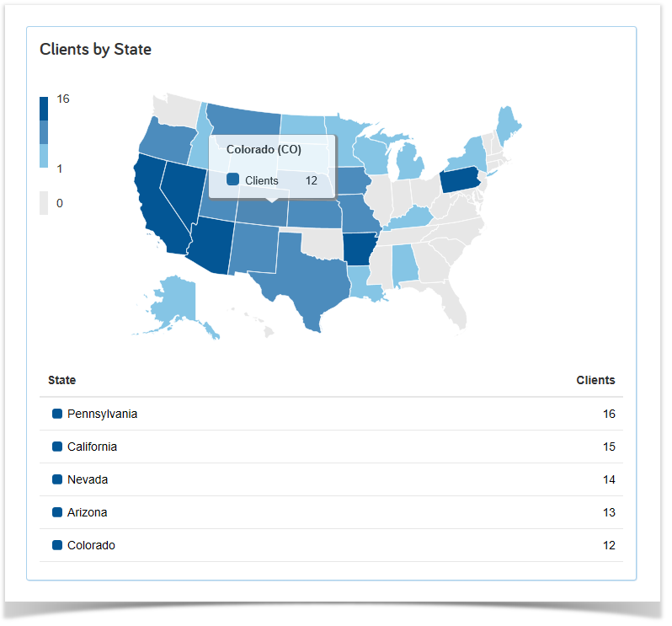The height and width of the screenshot is (626, 672).
Task: Click Pennsylvania state on the map
Action: tap(461, 179)
